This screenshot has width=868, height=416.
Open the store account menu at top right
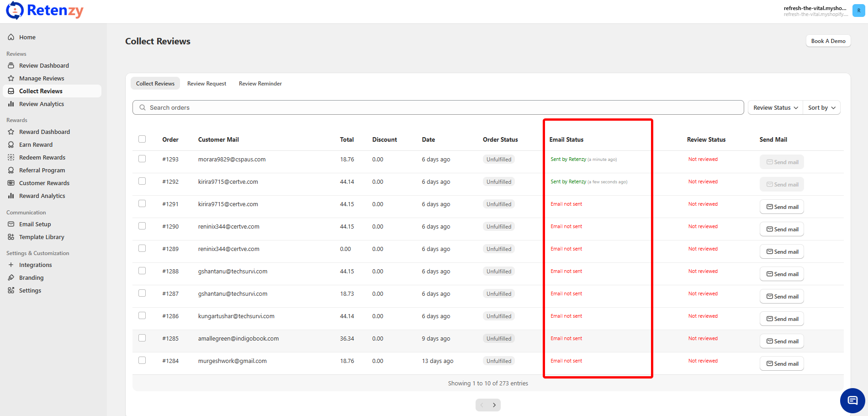pos(858,11)
